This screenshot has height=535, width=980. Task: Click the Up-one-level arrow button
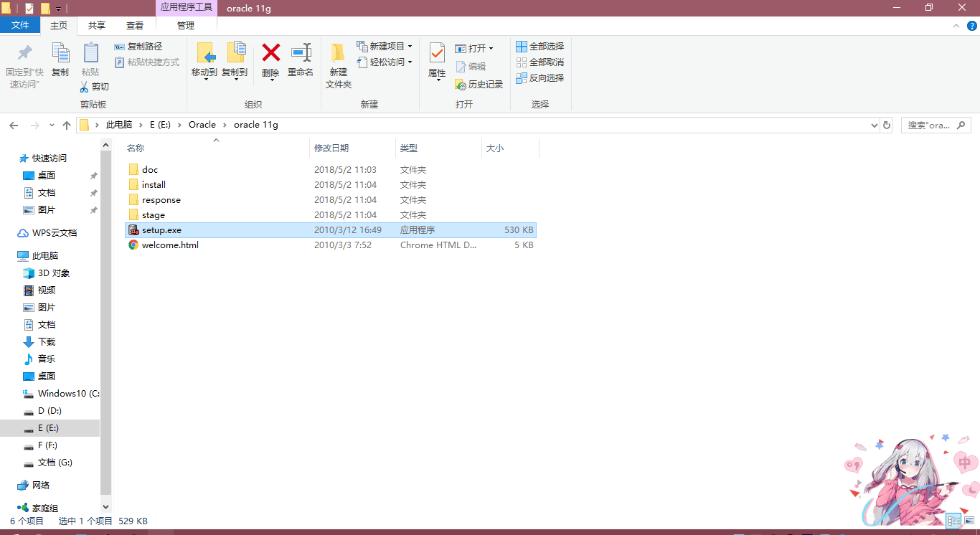tap(67, 126)
